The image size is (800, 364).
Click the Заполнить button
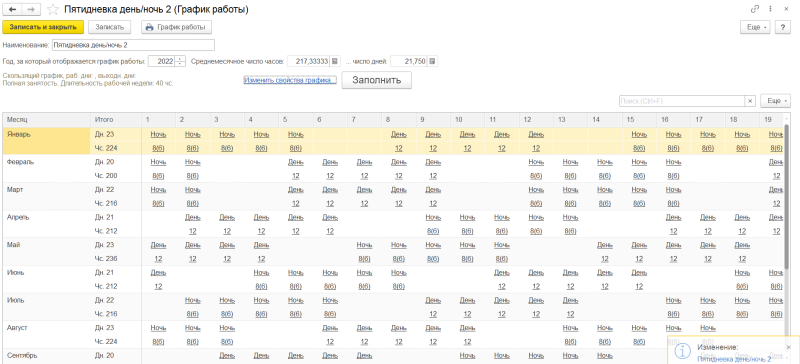tap(377, 80)
